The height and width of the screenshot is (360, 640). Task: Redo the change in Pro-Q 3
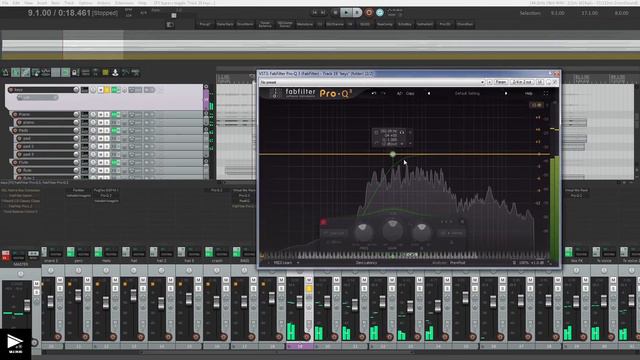coord(383,93)
